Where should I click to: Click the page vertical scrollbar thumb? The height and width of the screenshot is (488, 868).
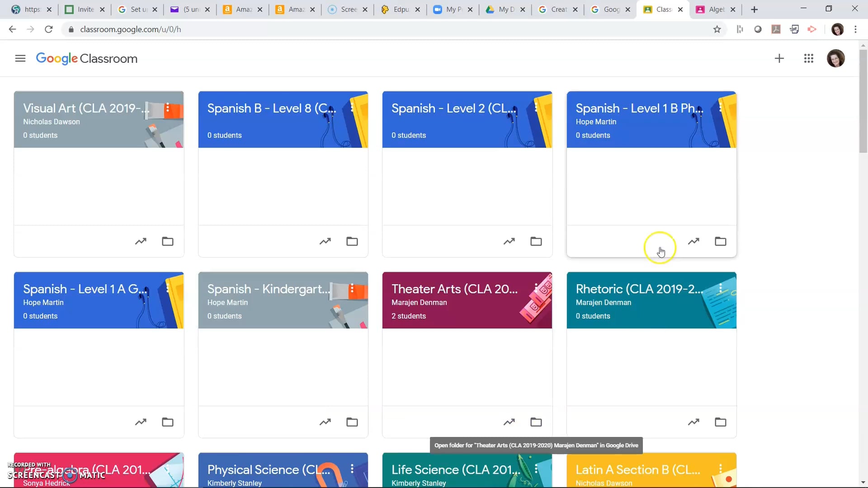(x=863, y=102)
